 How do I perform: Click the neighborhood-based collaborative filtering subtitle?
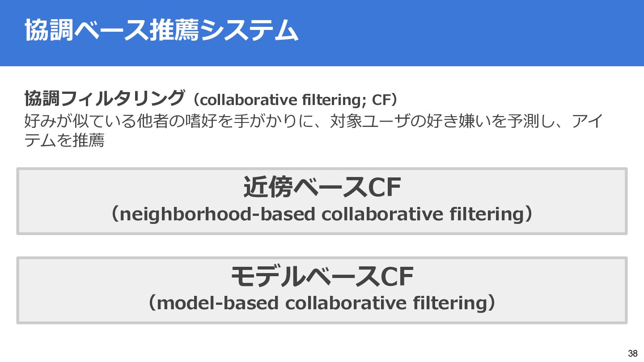click(322, 214)
